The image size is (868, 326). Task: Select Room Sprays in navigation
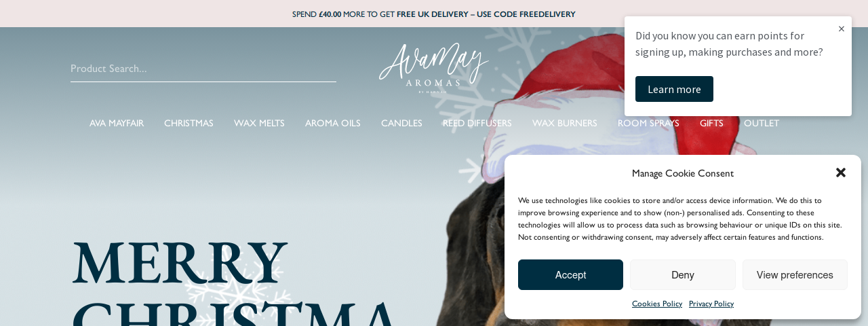pos(648,123)
